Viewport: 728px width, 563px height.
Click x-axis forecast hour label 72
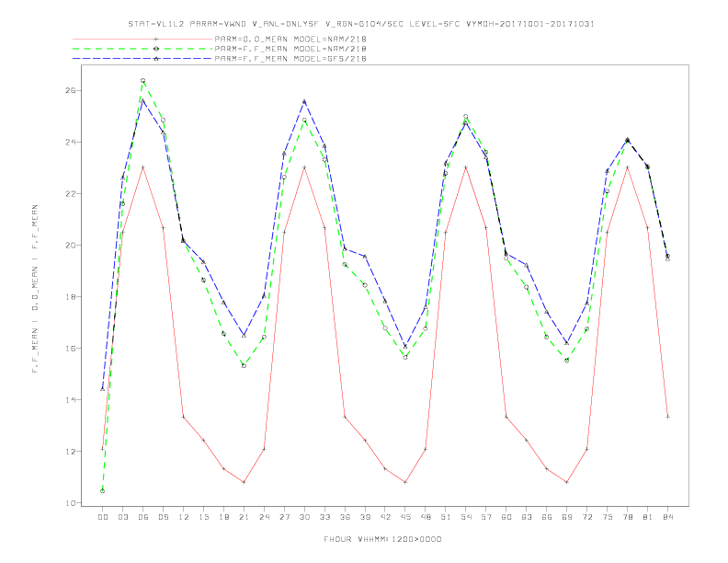pyautogui.click(x=586, y=517)
